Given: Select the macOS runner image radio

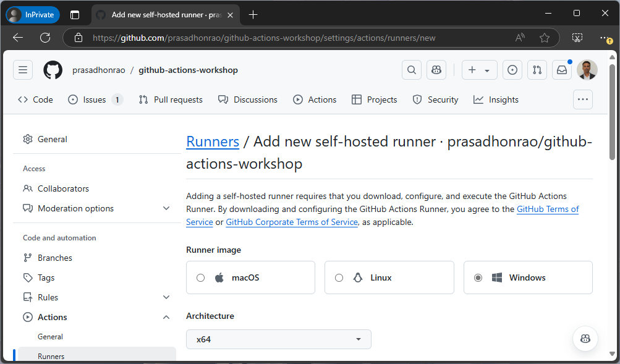Looking at the screenshot, I should click(x=200, y=278).
